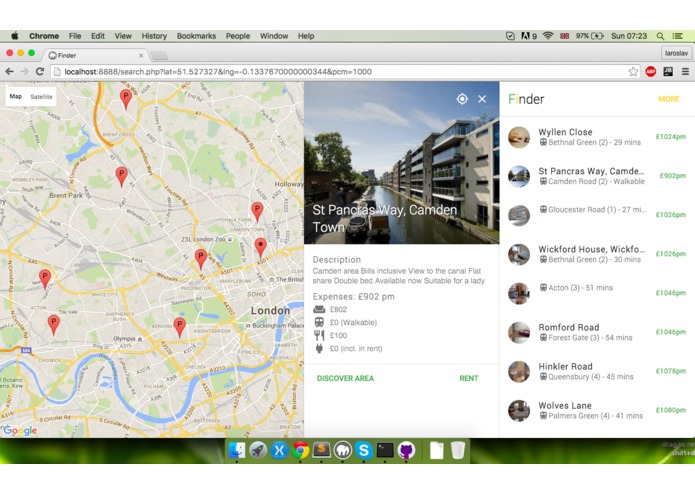Image resolution: width=695 pixels, height=494 pixels.
Task: Open the Spotlight search icon in menu bar
Action: click(x=660, y=36)
